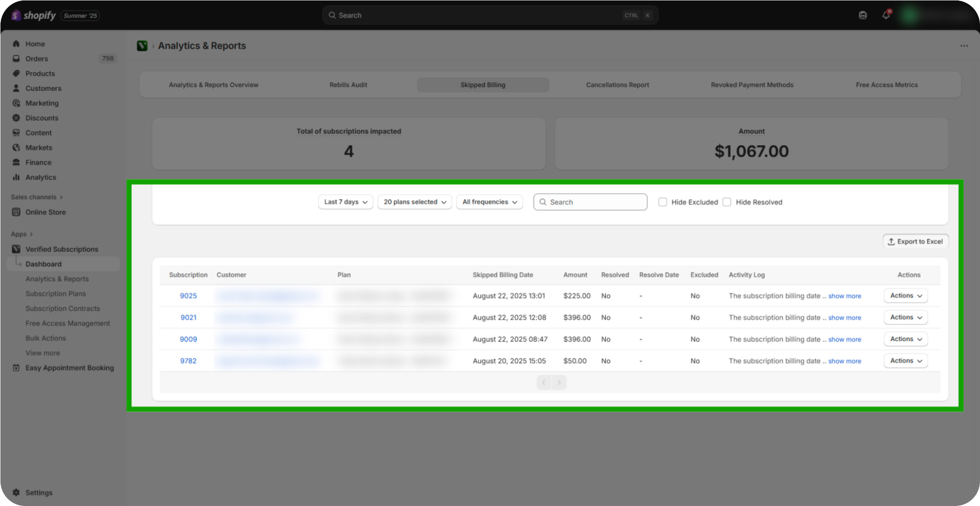Enable the Hide Resolved checkbox
Image resolution: width=980 pixels, height=506 pixels.
tap(727, 202)
